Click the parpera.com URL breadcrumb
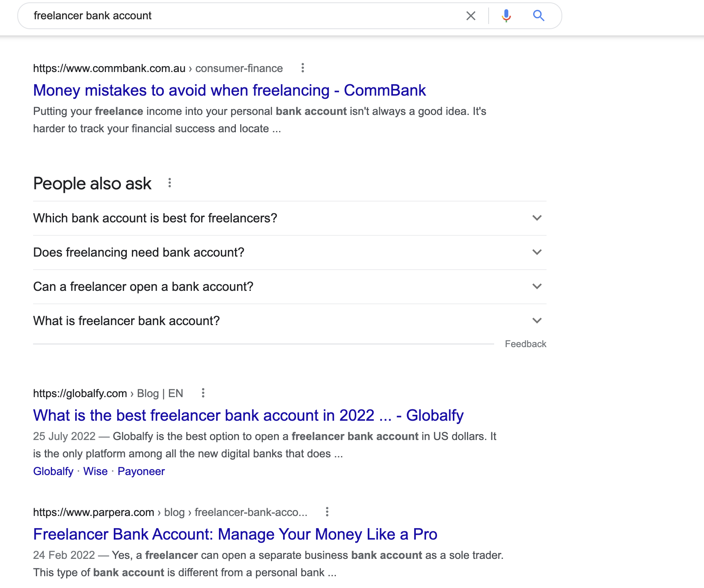 (170, 512)
